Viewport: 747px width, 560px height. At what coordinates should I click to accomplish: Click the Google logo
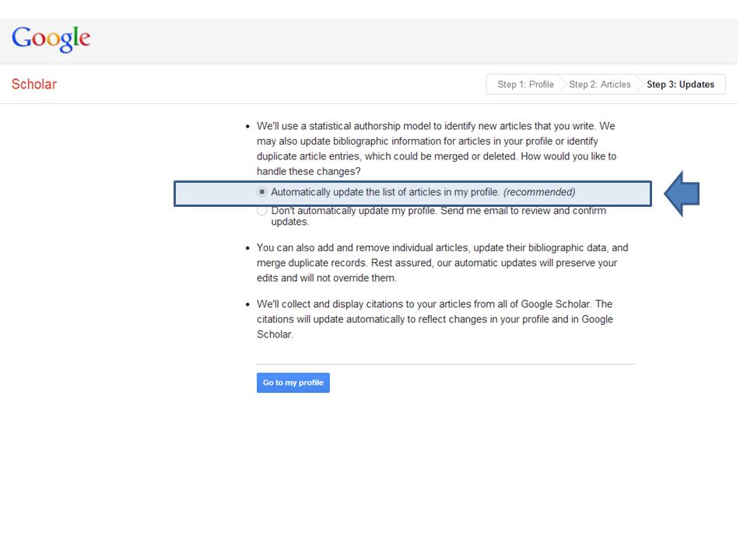click(51, 39)
